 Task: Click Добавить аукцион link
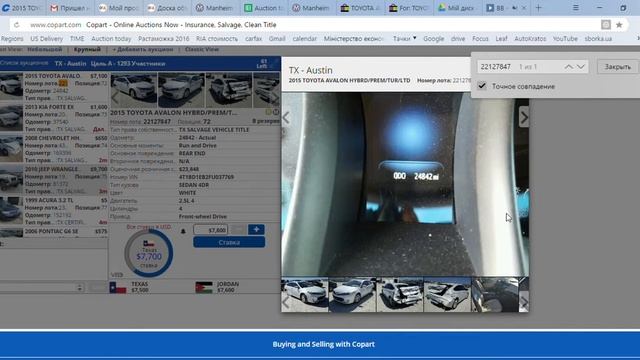[142, 49]
